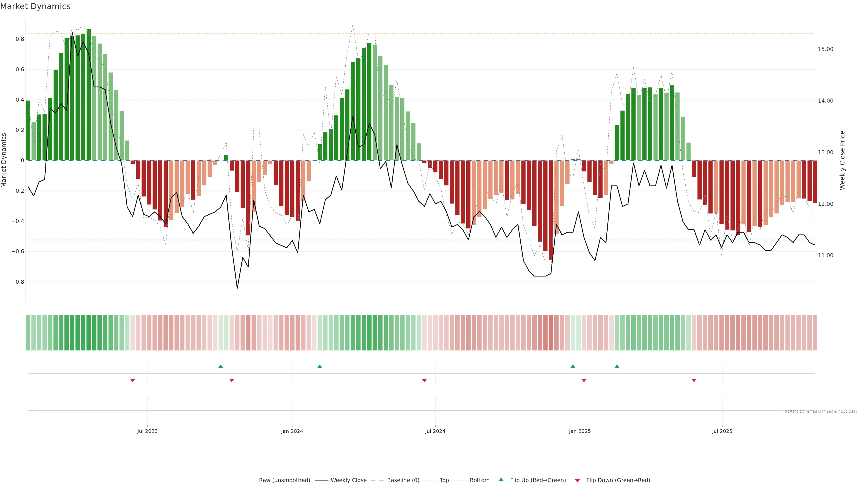Image resolution: width=868 pixels, height=488 pixels.
Task: Click the Jul 2025 x-axis label
Action: 722,431
